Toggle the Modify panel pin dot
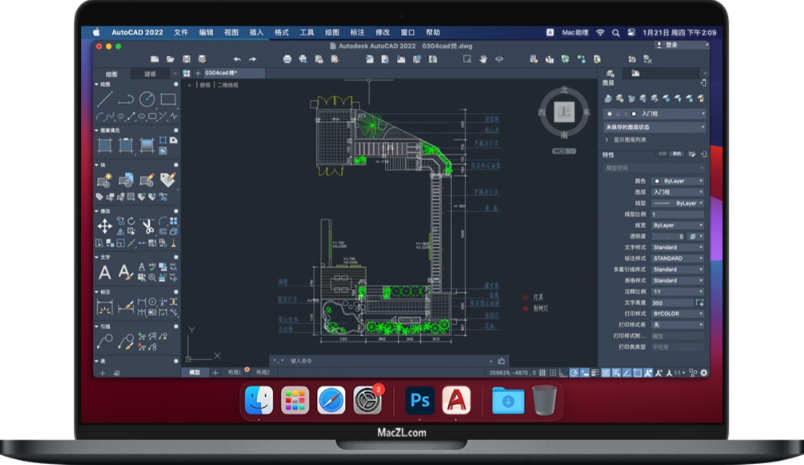 [x=176, y=211]
